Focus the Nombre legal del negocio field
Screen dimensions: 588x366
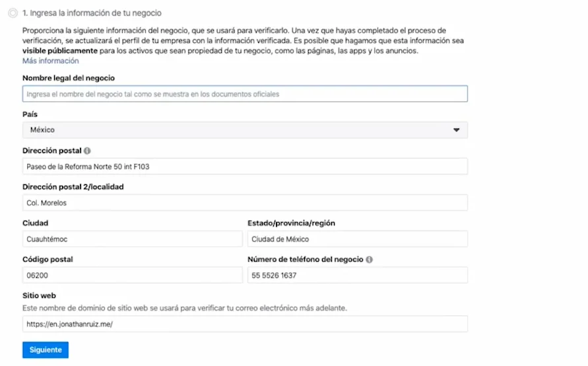[245, 94]
